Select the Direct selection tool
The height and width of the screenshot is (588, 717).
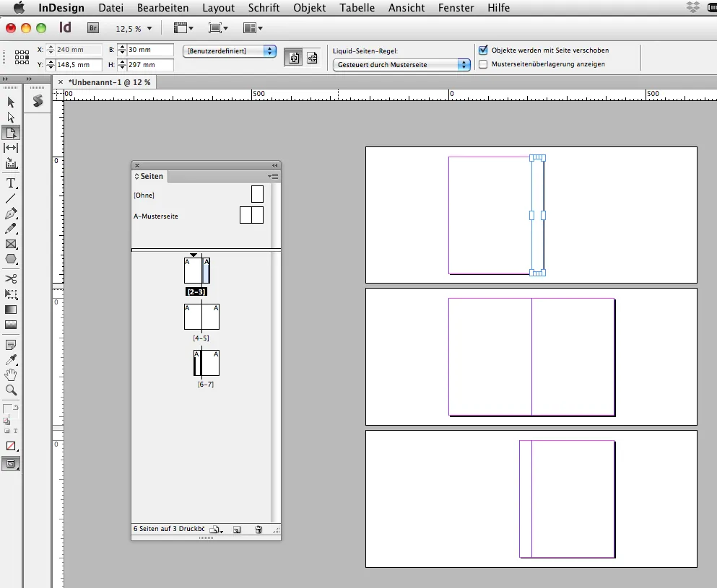tap(11, 117)
